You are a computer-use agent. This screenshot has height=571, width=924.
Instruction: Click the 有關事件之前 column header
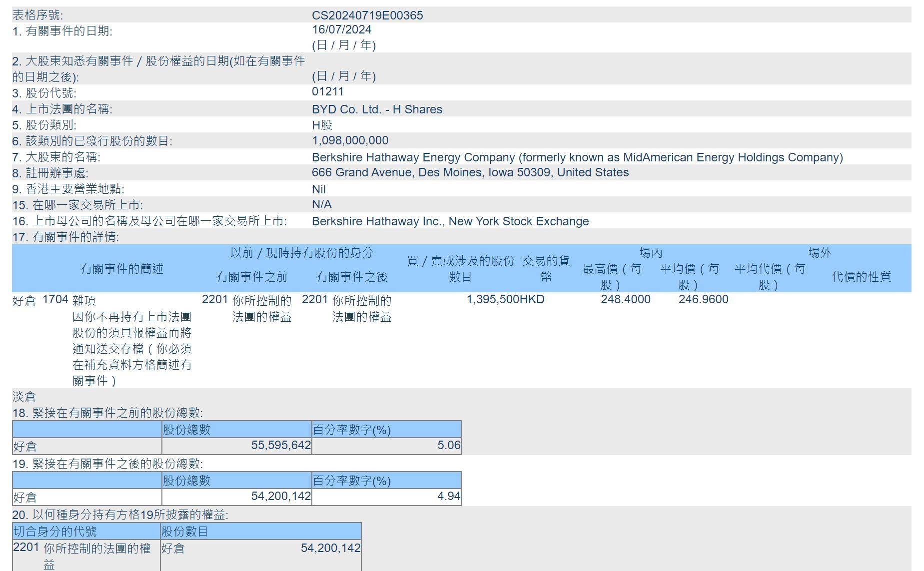251,277
